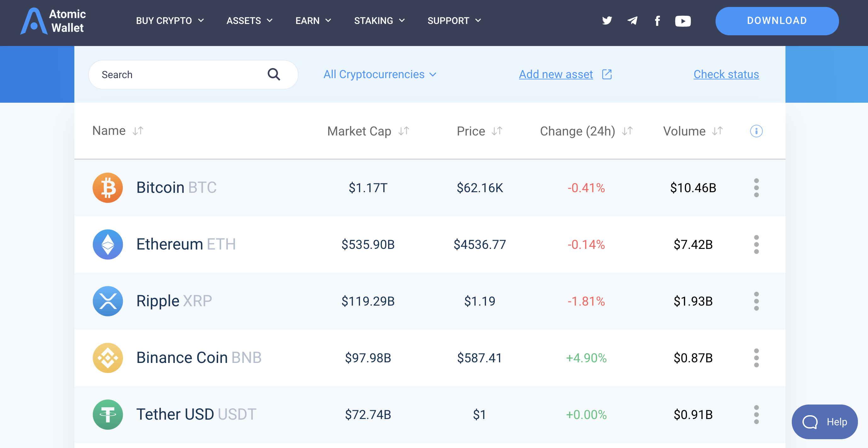Screen dimensions: 868x448
Task: Focus the Search input field
Action: point(193,74)
